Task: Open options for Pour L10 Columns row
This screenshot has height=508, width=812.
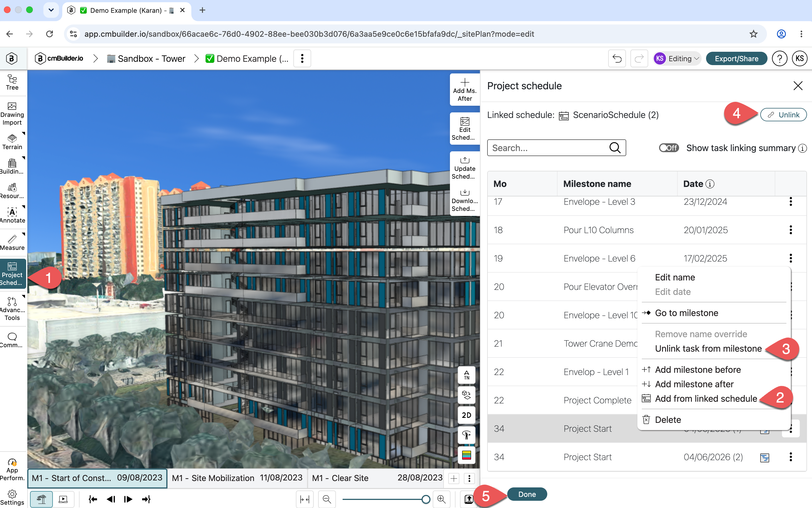Action: click(791, 230)
